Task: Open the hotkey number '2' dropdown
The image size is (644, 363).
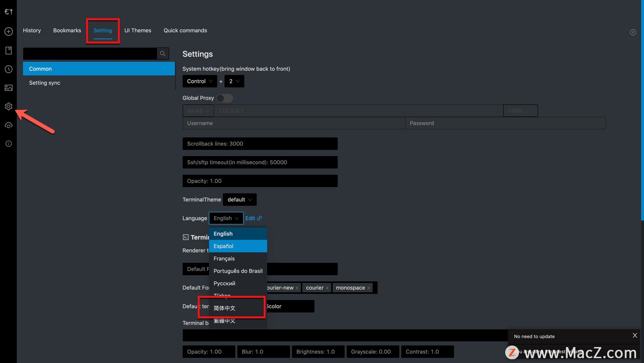Action: coord(234,81)
